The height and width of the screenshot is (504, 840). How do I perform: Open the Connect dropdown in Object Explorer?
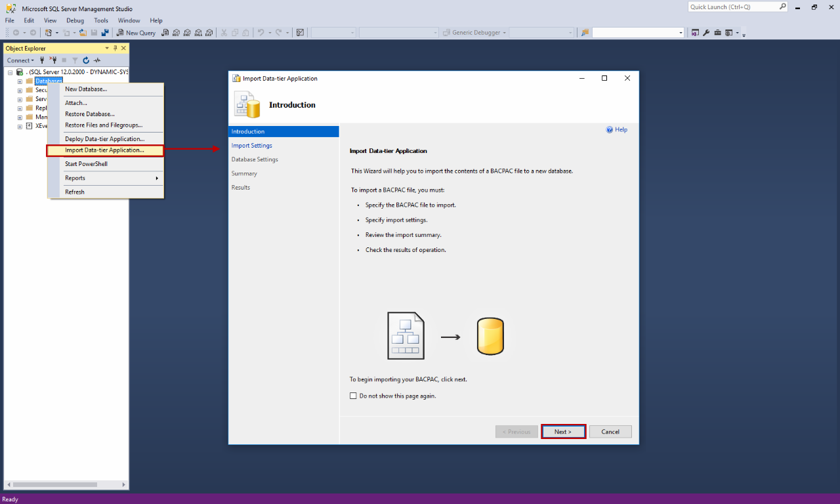(20, 60)
